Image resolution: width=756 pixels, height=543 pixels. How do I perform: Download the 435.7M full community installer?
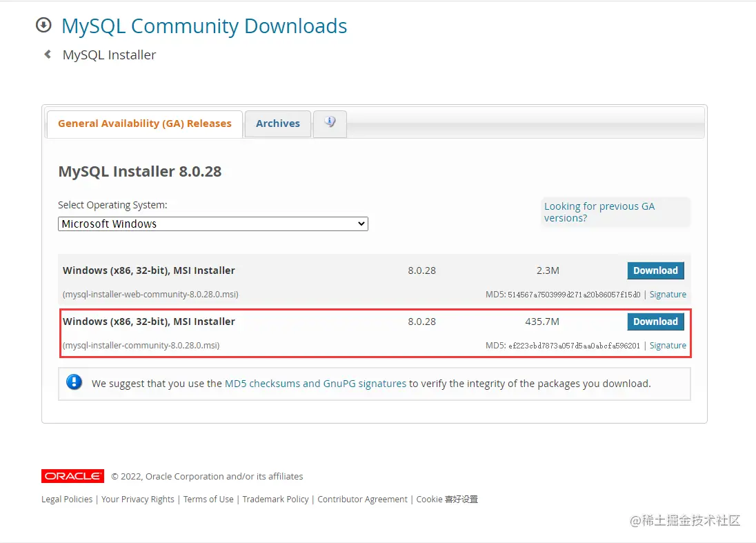pyautogui.click(x=655, y=322)
